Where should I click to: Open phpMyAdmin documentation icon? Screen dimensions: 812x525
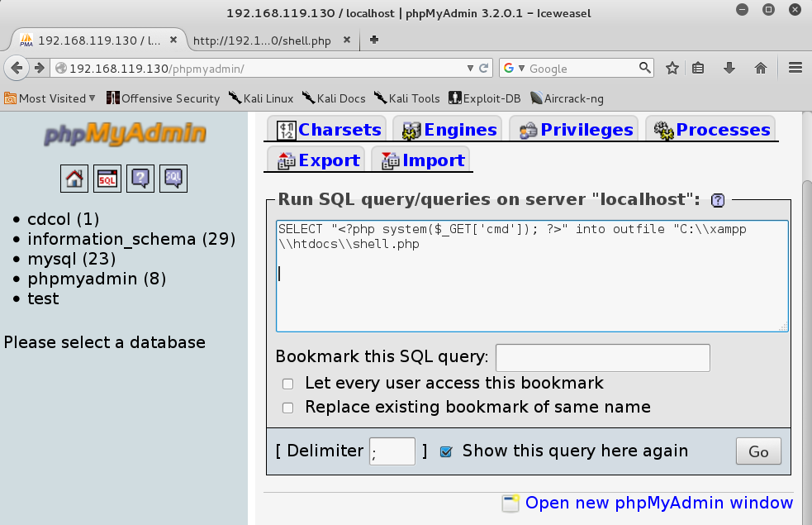pyautogui.click(x=140, y=179)
